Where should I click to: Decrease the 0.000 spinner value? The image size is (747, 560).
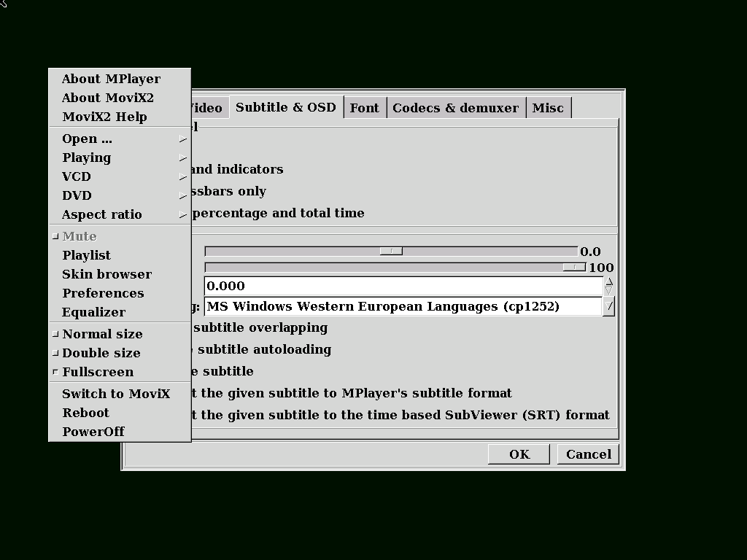click(609, 290)
